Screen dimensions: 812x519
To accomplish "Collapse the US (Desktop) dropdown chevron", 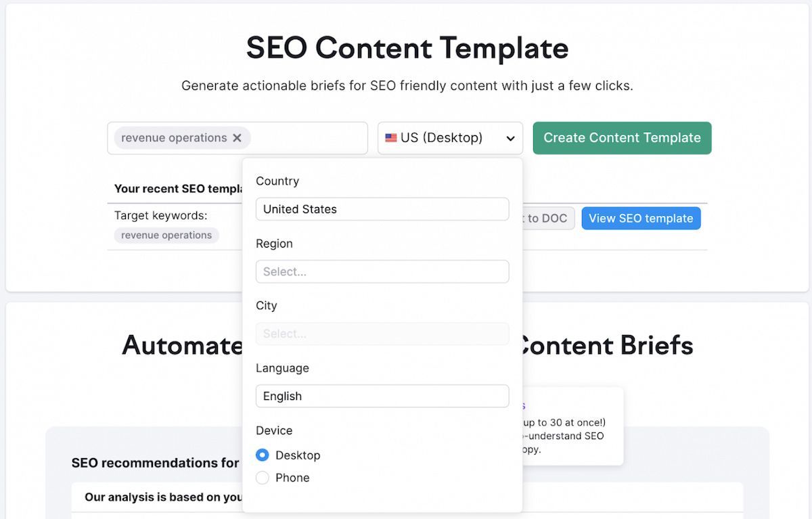I will [x=510, y=139].
